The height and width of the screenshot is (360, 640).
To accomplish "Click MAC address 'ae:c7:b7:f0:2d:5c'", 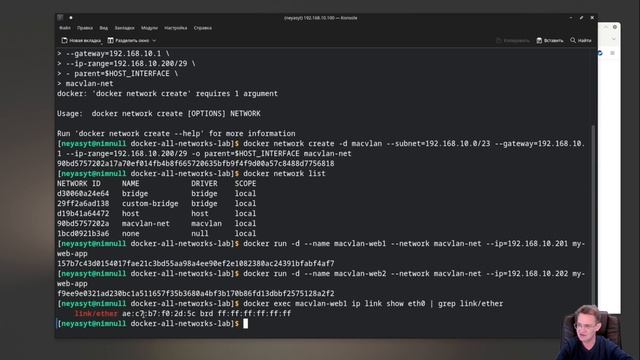I will coord(158,313).
